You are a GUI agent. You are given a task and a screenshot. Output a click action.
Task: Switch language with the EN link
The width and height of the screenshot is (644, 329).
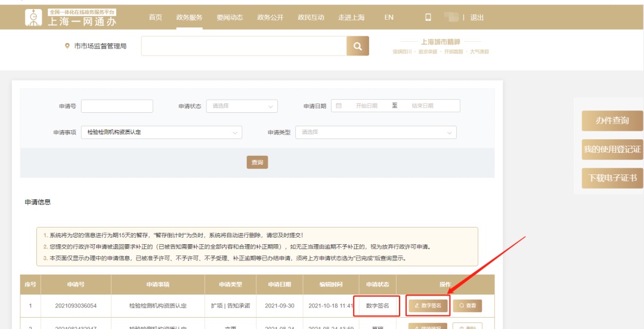389,17
